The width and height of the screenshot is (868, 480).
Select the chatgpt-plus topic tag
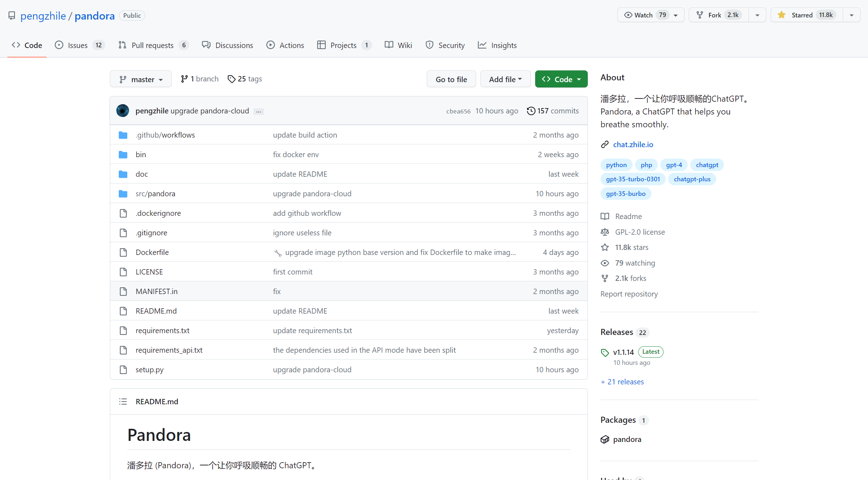(x=692, y=179)
